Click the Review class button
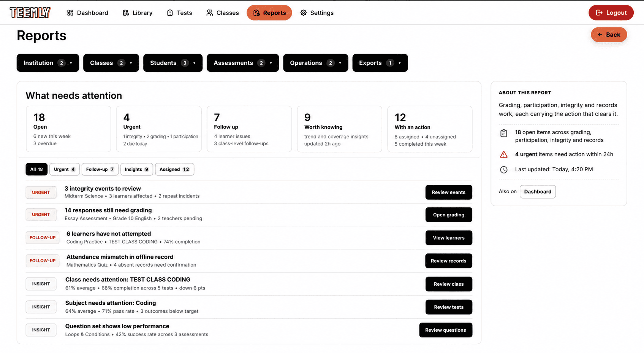The image size is (644, 353). click(449, 284)
